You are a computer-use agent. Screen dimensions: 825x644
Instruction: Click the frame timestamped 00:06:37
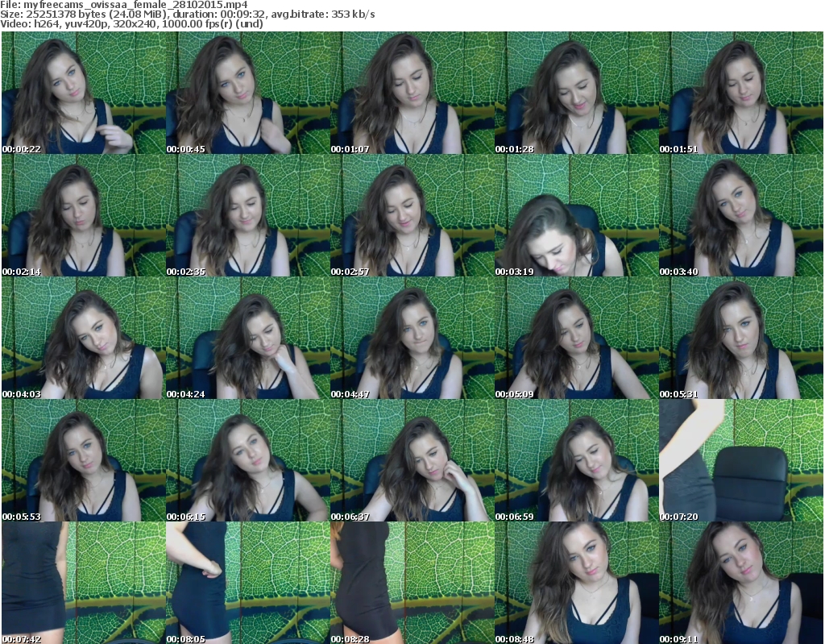click(x=412, y=460)
